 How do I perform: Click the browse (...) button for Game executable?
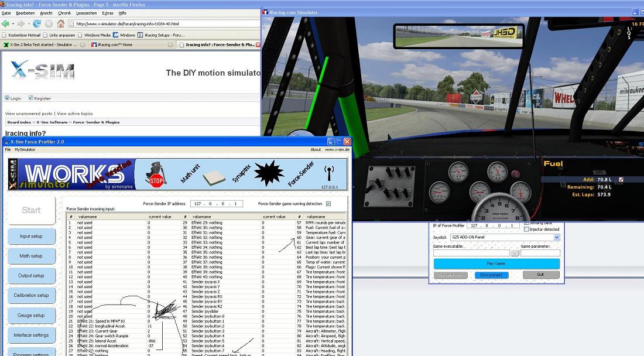[515, 254]
